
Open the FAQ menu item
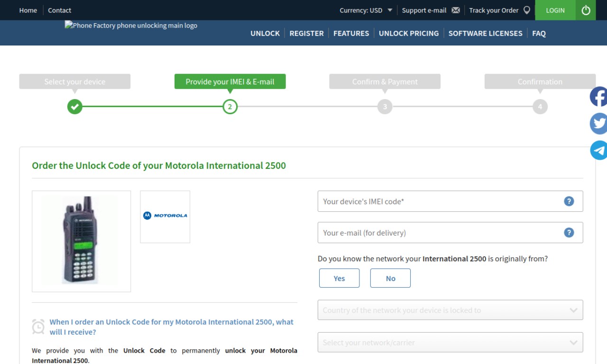pos(539,33)
